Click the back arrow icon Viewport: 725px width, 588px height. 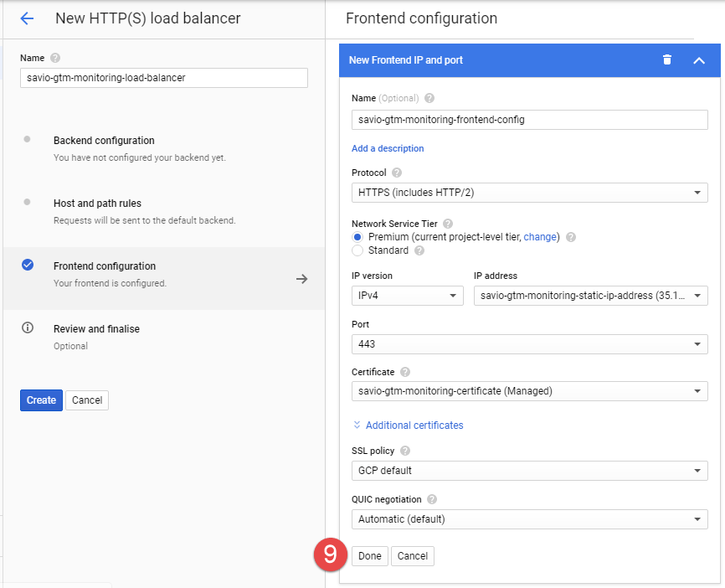point(27,18)
